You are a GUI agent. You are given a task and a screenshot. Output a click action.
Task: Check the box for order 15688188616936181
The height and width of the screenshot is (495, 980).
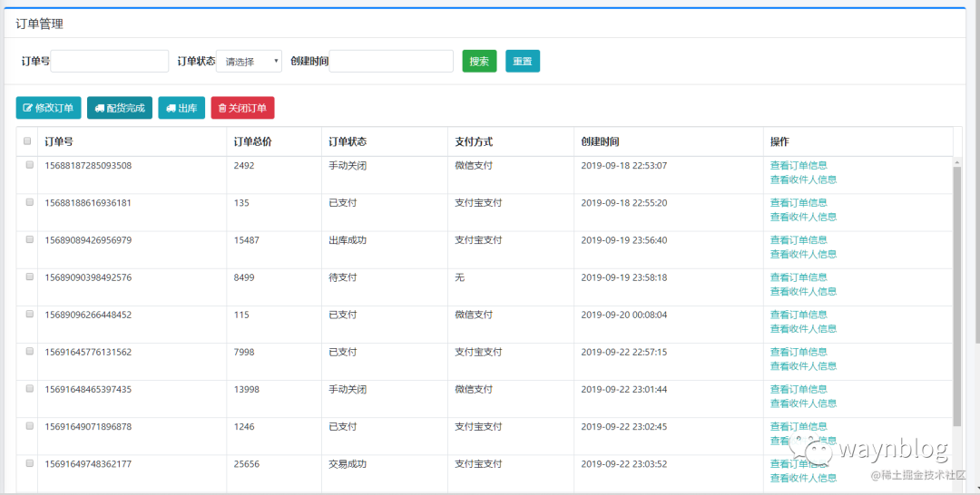coord(29,202)
